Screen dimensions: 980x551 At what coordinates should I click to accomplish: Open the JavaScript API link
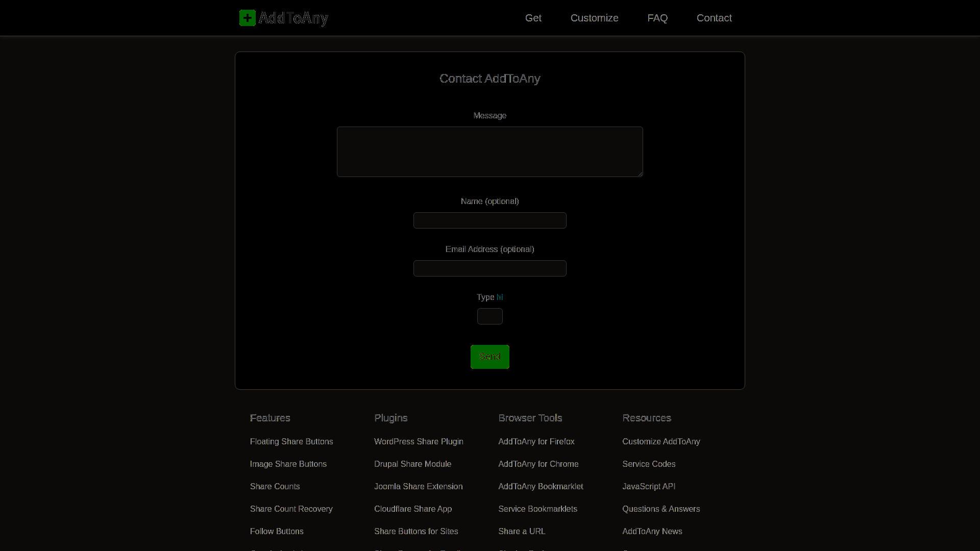(649, 487)
